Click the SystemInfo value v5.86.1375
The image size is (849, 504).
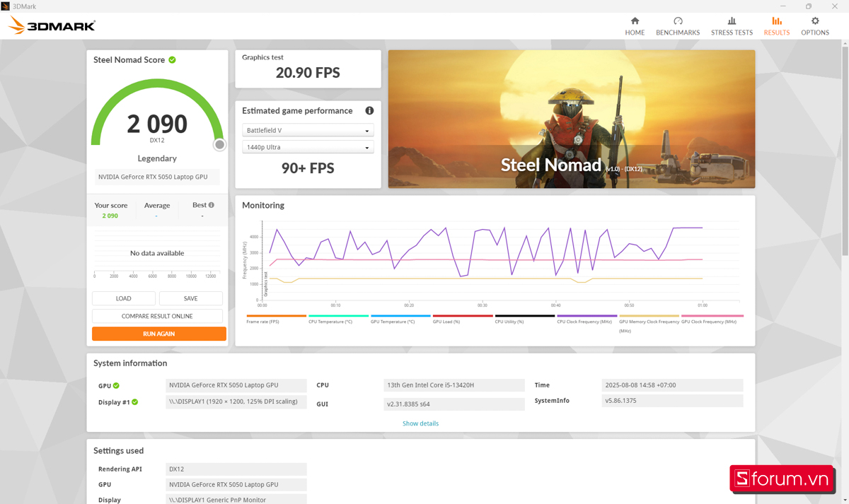pyautogui.click(x=672, y=401)
